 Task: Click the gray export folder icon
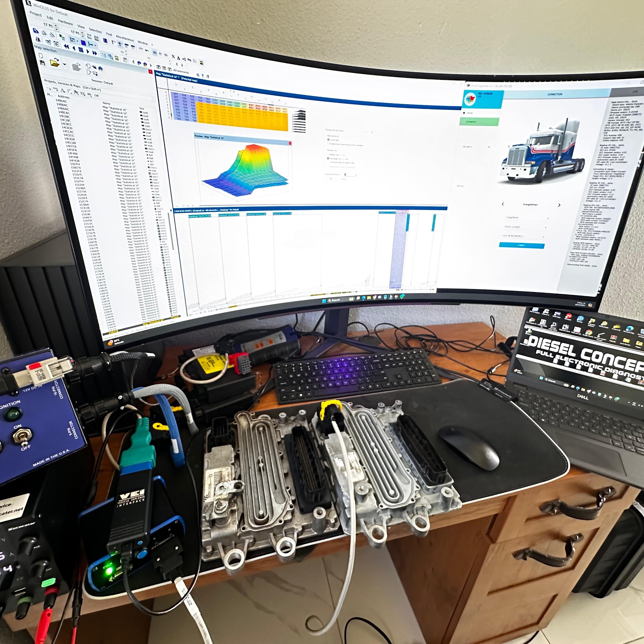tap(76, 67)
